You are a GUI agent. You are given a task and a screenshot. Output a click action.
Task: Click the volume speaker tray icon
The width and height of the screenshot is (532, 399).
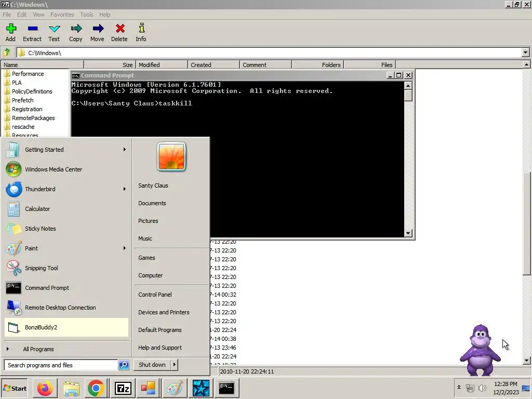coord(482,388)
